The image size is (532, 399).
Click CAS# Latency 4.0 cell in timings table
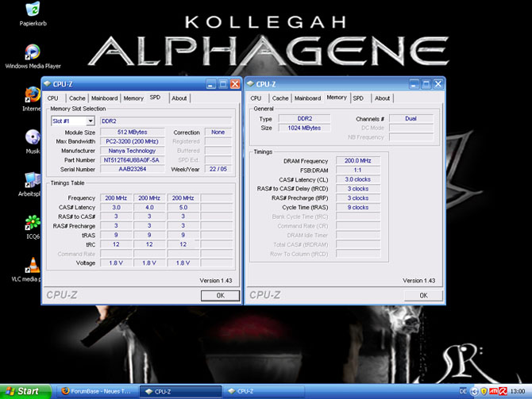click(x=149, y=207)
